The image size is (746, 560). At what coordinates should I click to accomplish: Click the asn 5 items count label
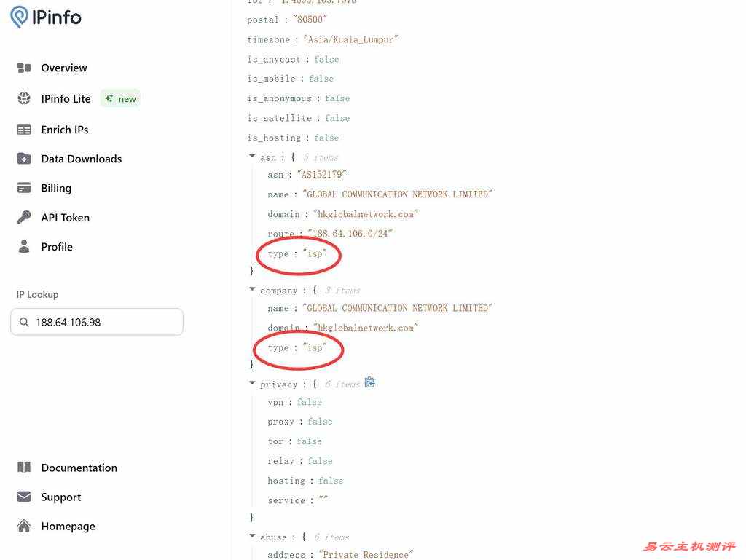[321, 157]
